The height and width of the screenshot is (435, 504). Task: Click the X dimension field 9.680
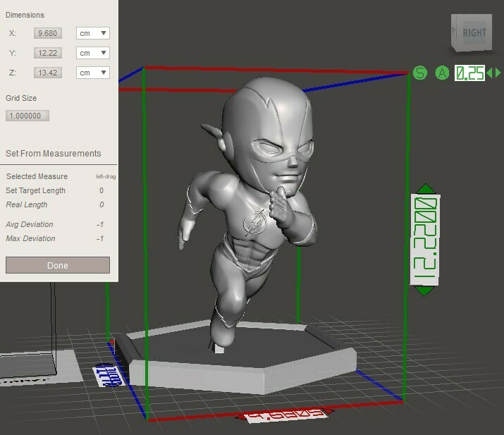pyautogui.click(x=47, y=33)
